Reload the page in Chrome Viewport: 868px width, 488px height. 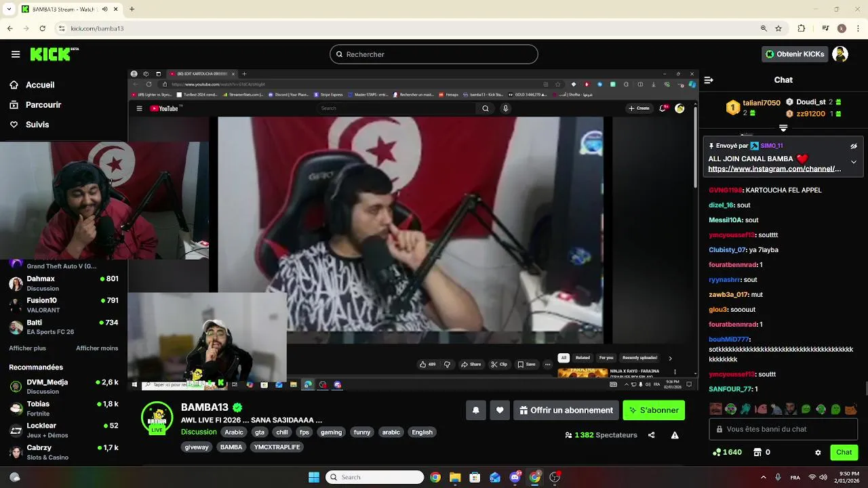click(x=42, y=28)
